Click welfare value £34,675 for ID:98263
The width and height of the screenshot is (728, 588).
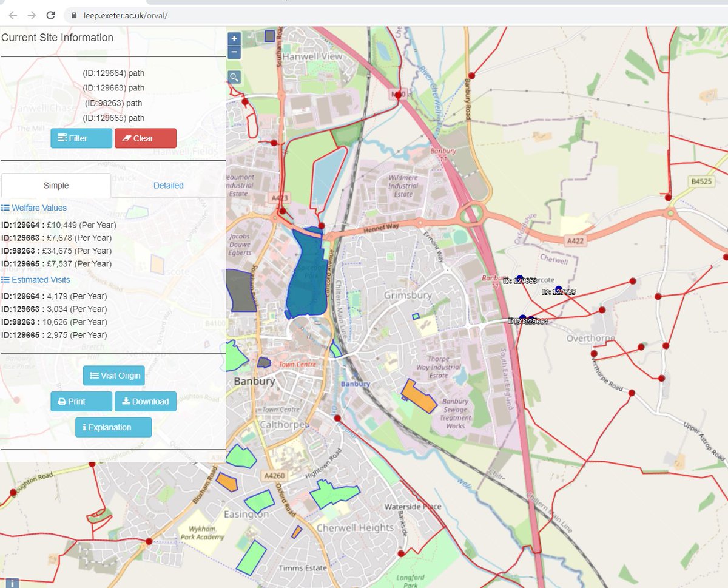click(x=57, y=251)
